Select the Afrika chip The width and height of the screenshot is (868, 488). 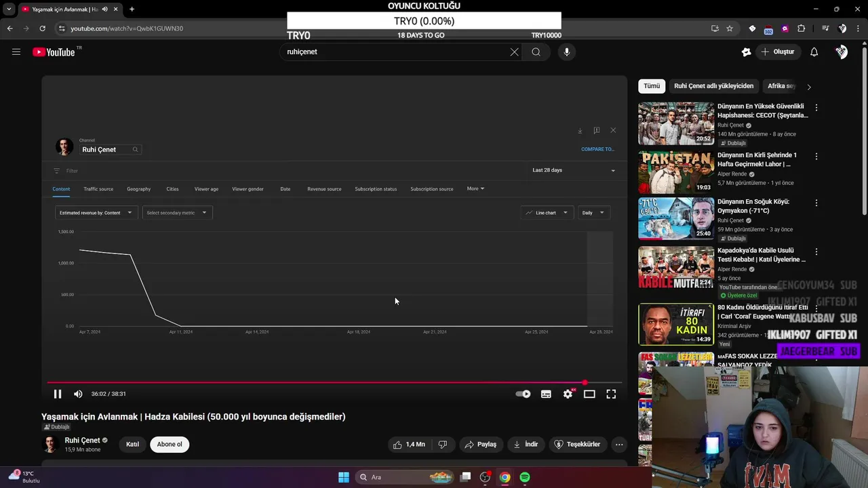(x=781, y=86)
